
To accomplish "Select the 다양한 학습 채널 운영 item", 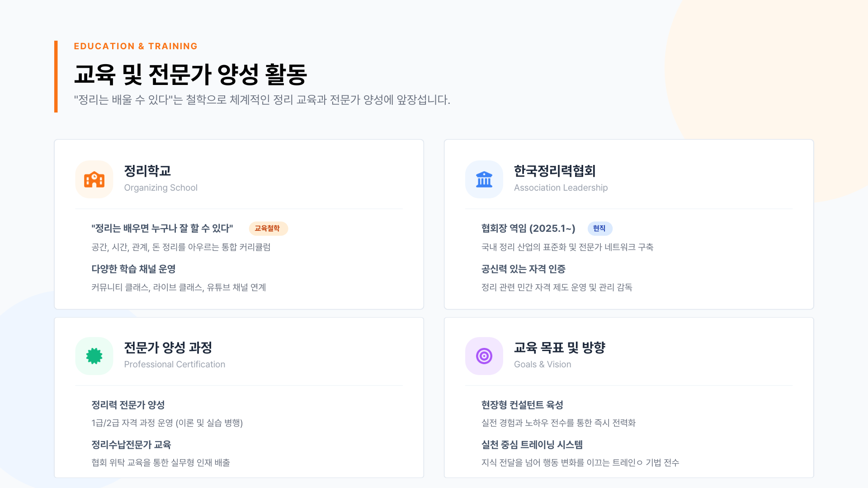I will (133, 269).
